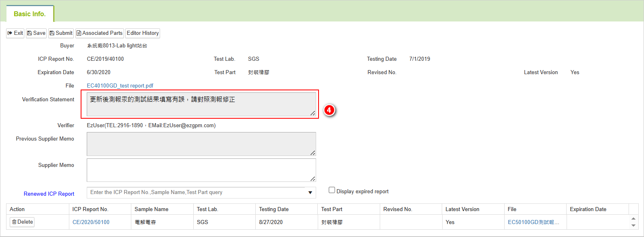This screenshot has height=237, width=644.
Task: Click into the Supplier Memo text area
Action: tap(201, 170)
